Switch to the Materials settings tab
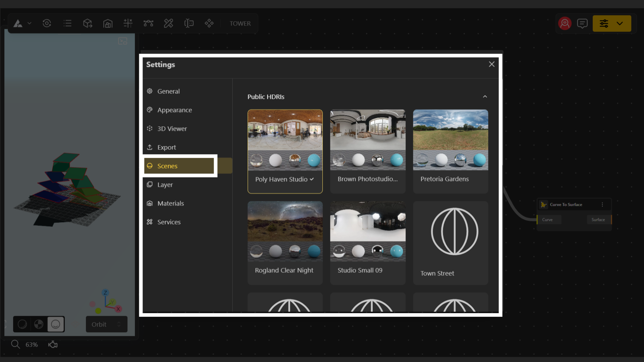Screen dimensions: 644x362 170,203
